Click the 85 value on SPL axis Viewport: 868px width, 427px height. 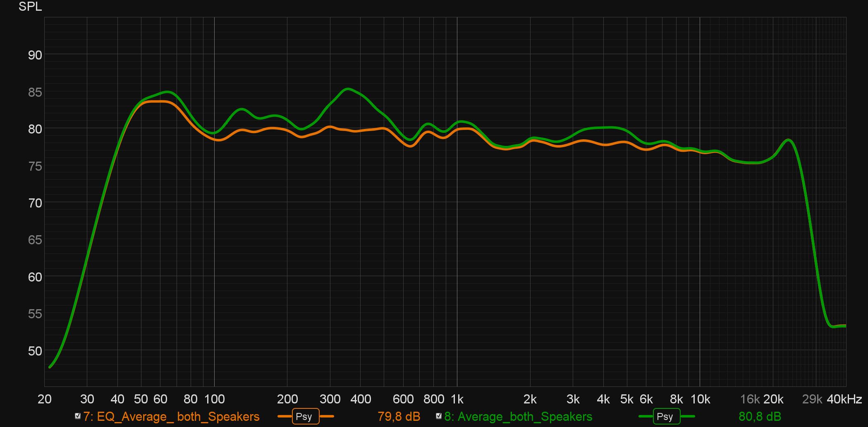point(35,92)
